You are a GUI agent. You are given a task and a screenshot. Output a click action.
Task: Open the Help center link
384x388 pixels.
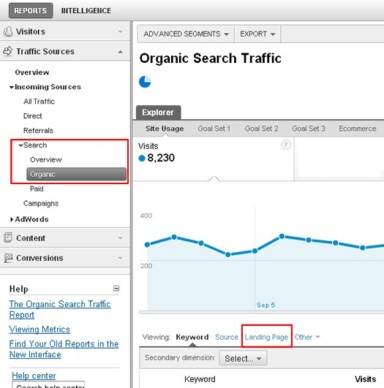pyautogui.click(x=34, y=376)
